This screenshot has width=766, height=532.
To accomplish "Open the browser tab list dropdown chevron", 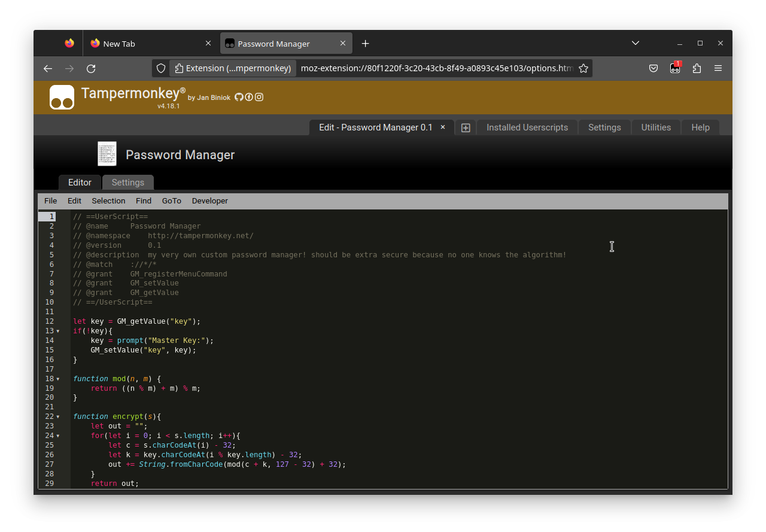I will coord(635,42).
